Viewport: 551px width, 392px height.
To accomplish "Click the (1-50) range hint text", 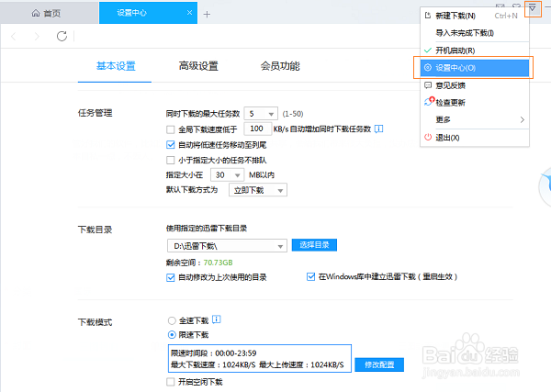I will coord(293,114).
